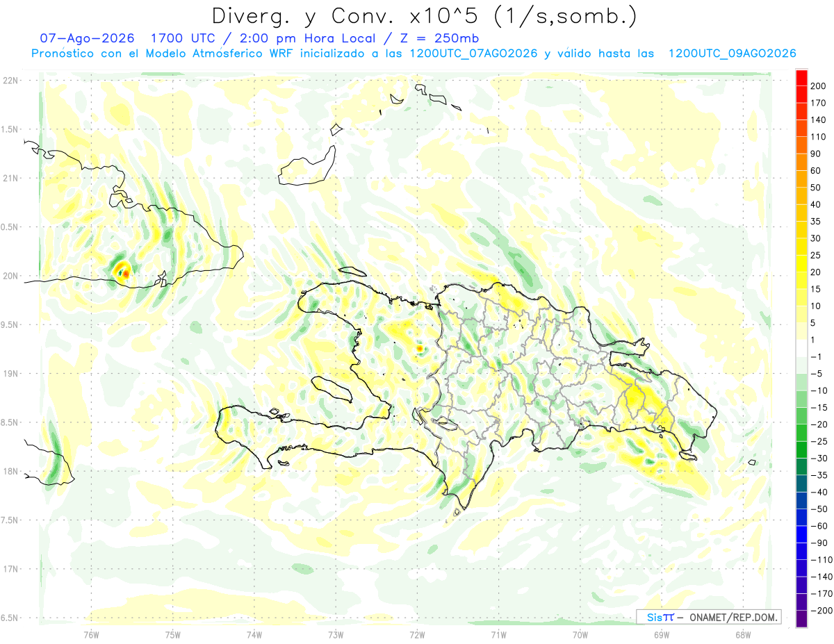Click the colorbar value 110 label

point(819,137)
